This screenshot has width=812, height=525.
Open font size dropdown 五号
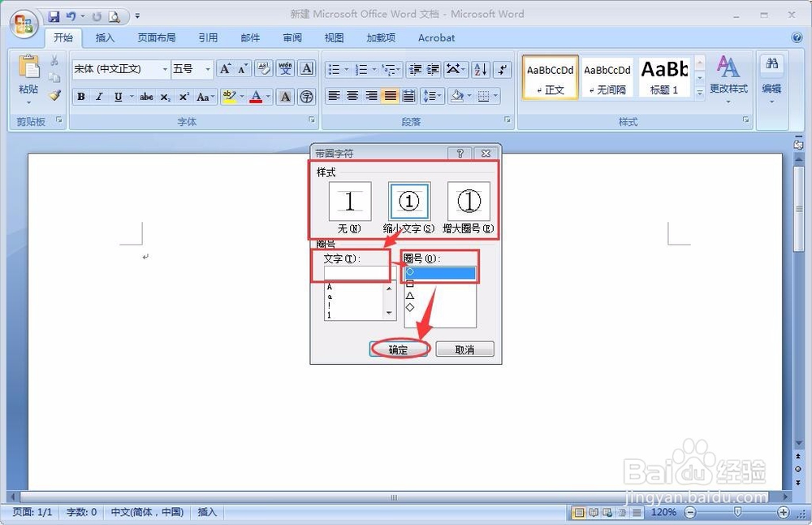[x=208, y=69]
